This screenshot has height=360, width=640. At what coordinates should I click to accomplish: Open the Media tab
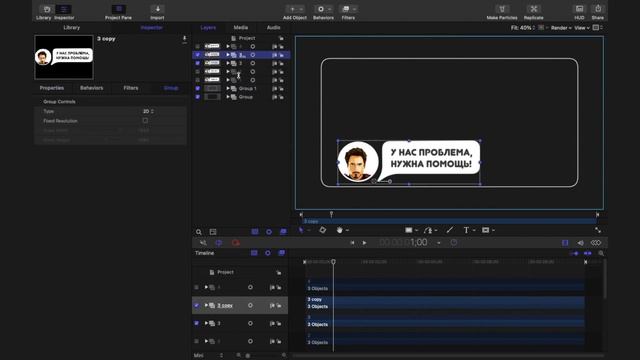pyautogui.click(x=241, y=27)
